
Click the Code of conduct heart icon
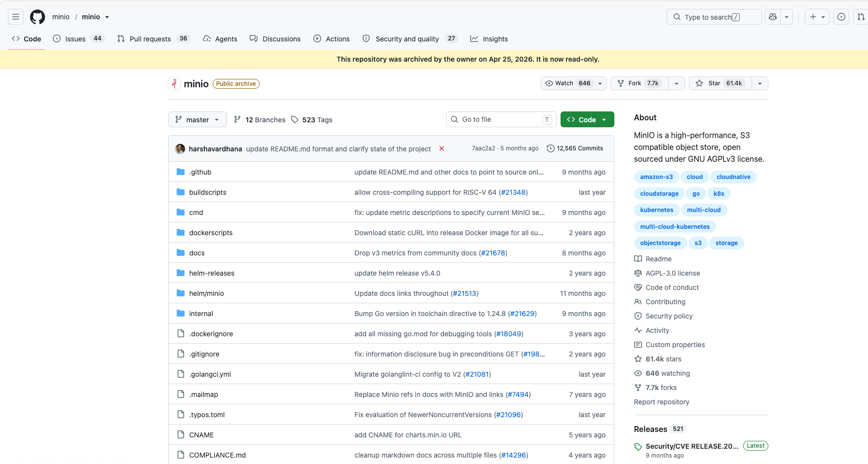(638, 287)
